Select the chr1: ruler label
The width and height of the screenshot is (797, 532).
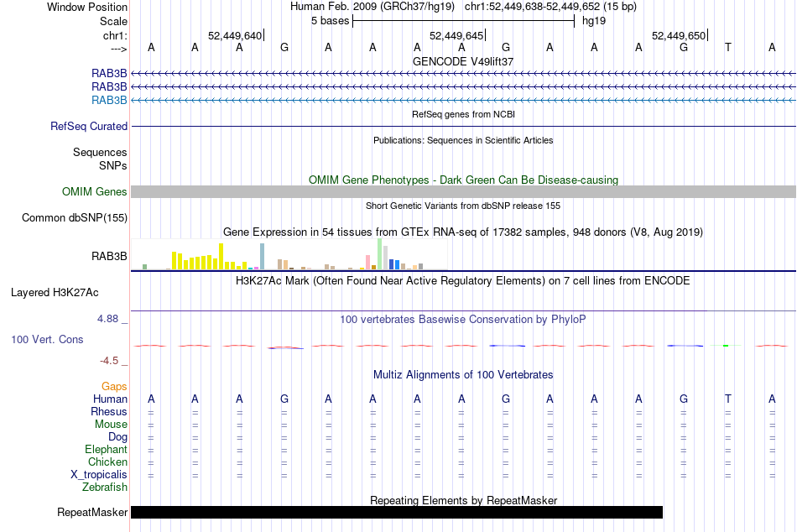tap(115, 35)
